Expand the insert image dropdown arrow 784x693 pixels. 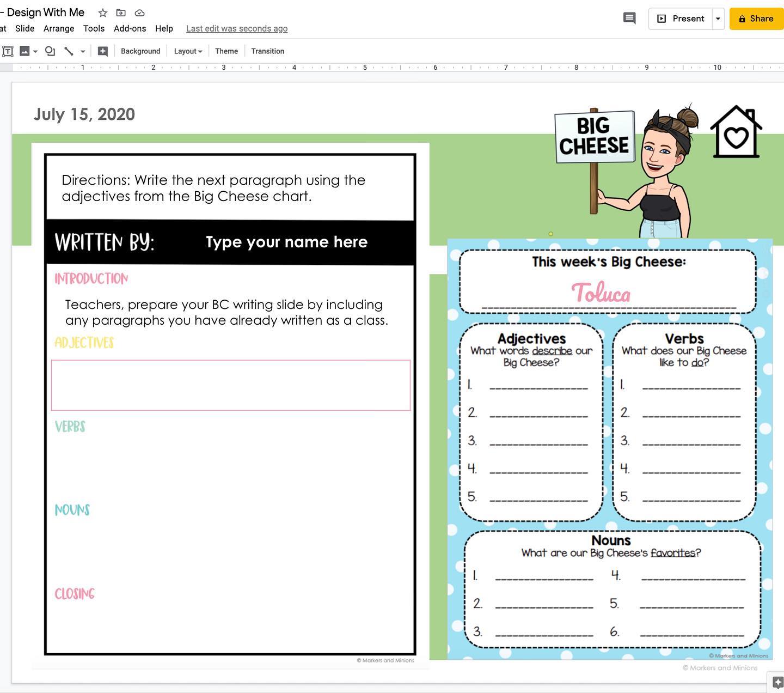(x=35, y=51)
